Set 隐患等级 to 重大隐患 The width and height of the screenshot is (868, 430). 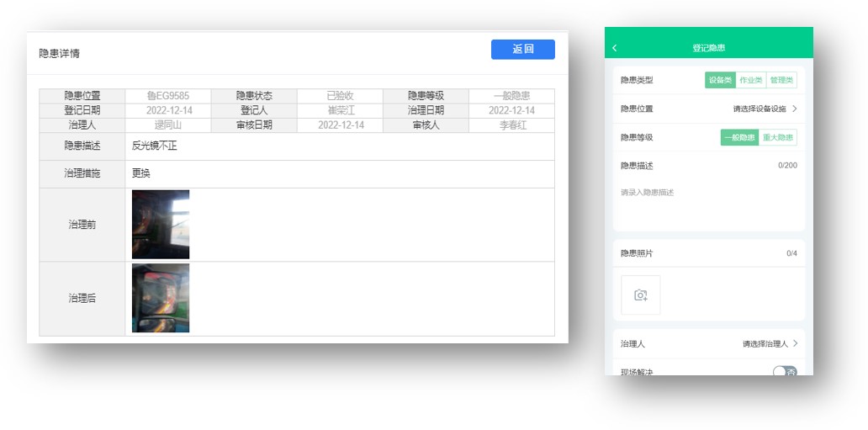tap(778, 137)
